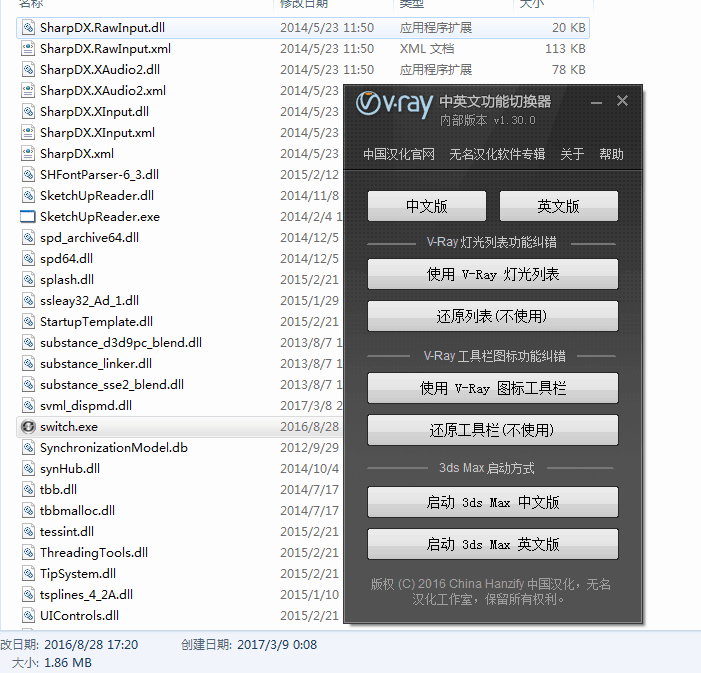
Task: Select file synHub.dll
Action: pyautogui.click(x=70, y=469)
